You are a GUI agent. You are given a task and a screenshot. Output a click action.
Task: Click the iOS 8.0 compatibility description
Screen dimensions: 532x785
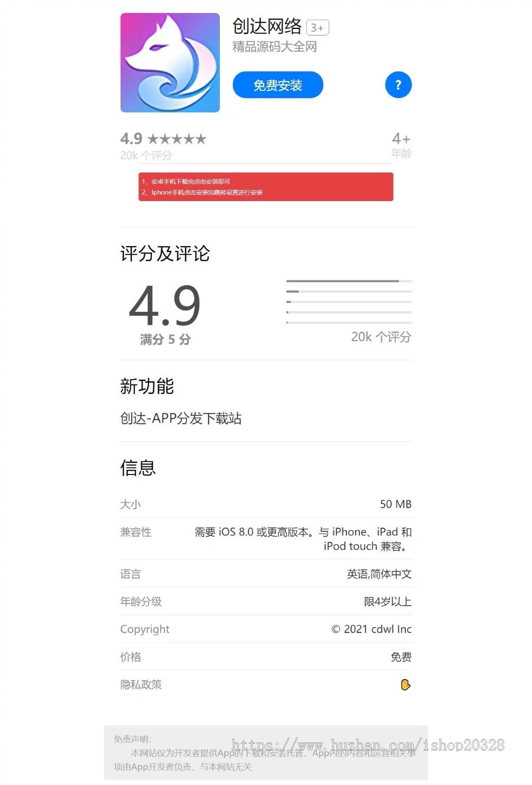tap(303, 539)
